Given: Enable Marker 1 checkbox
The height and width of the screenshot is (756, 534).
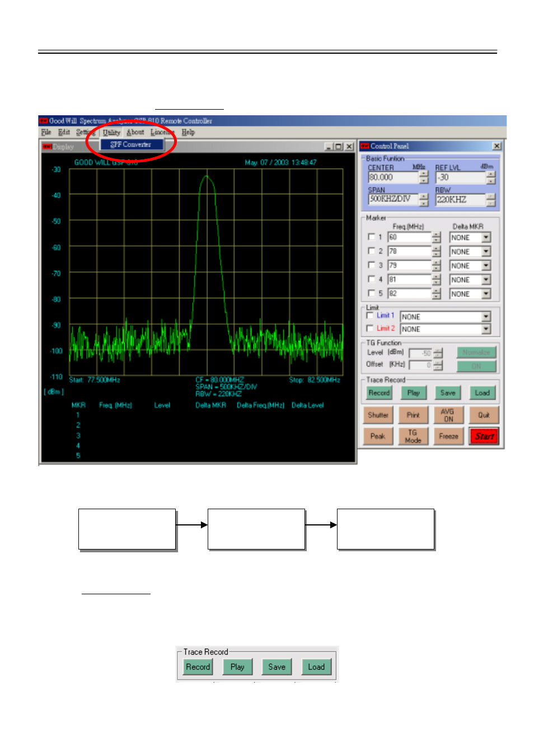Looking at the screenshot, I should pos(371,237).
